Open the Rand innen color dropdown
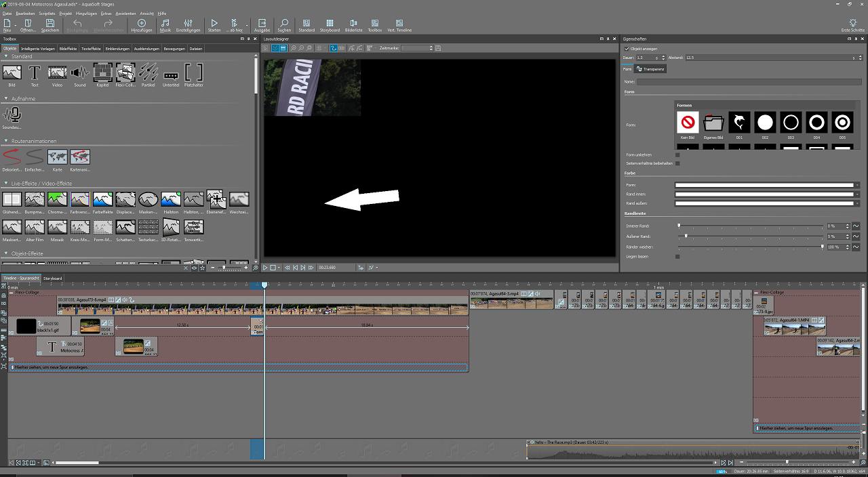 point(858,194)
